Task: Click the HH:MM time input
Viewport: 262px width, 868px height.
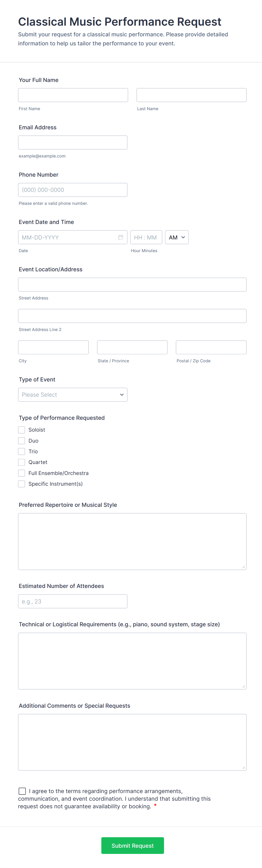Action: (x=146, y=237)
